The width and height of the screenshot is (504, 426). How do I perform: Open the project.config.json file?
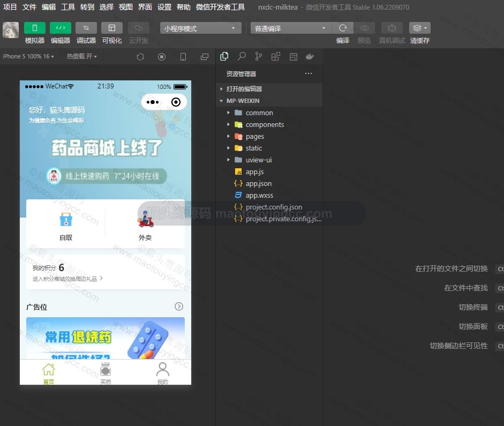tap(269, 207)
